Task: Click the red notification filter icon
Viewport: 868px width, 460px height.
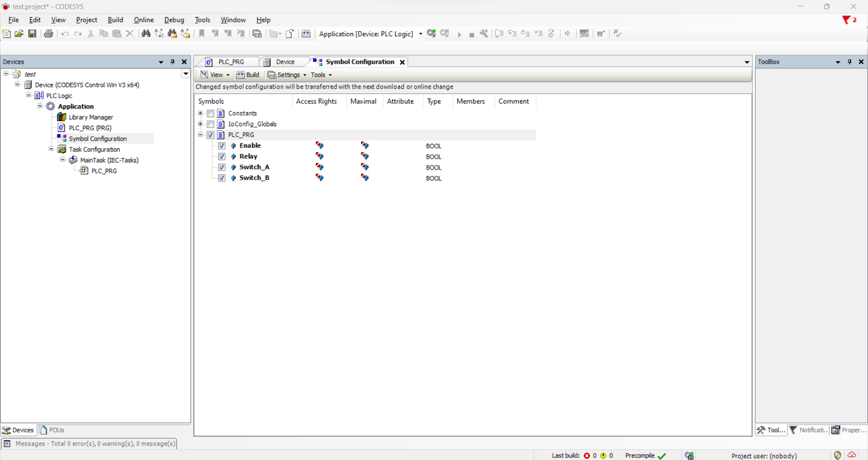Action: pos(846,20)
